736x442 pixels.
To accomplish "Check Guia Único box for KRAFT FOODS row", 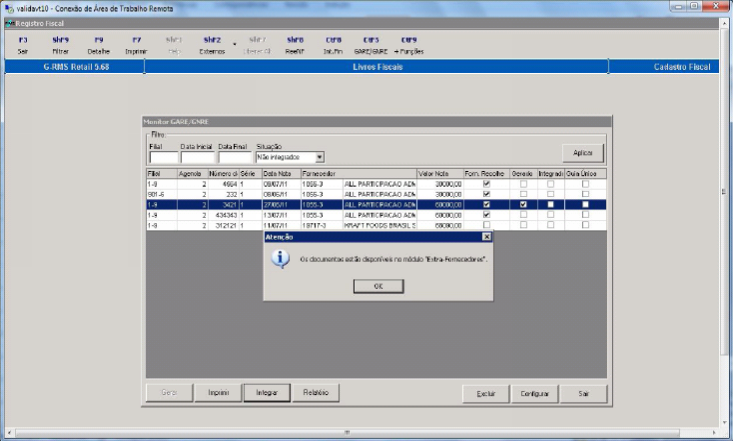I will 583,225.
